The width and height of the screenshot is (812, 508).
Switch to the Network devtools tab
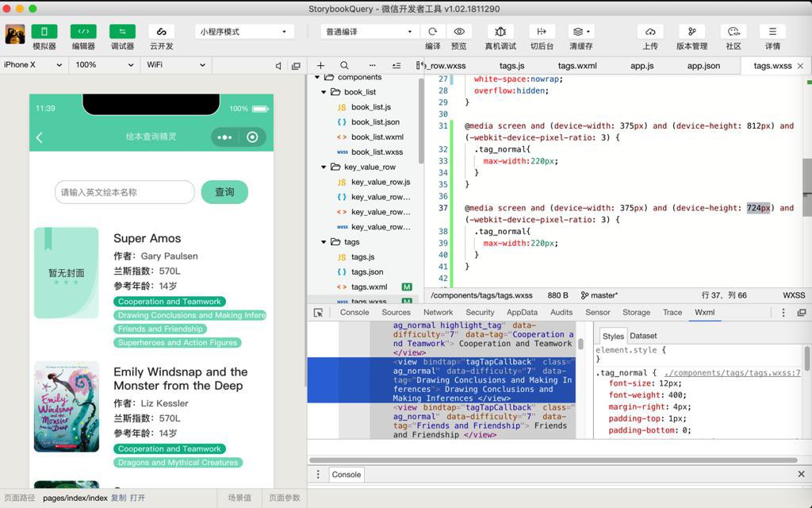pyautogui.click(x=438, y=313)
